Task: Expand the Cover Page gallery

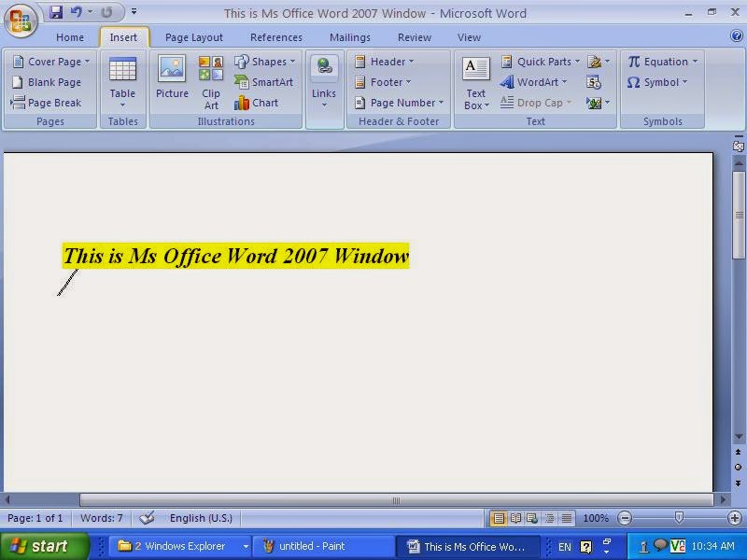Action: pyautogui.click(x=51, y=62)
